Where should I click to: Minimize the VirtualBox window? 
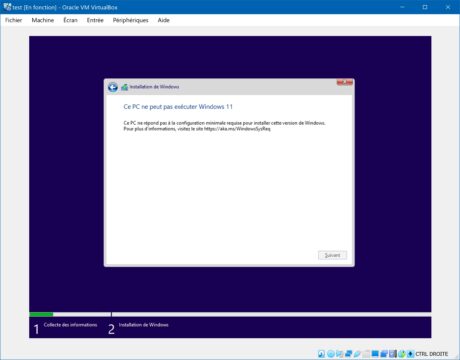point(402,7)
